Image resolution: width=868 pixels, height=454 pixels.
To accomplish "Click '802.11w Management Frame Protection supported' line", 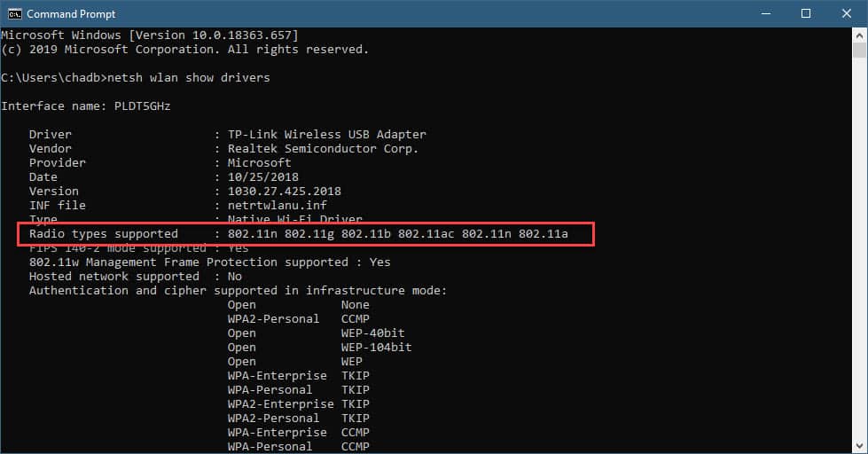I will click(210, 262).
